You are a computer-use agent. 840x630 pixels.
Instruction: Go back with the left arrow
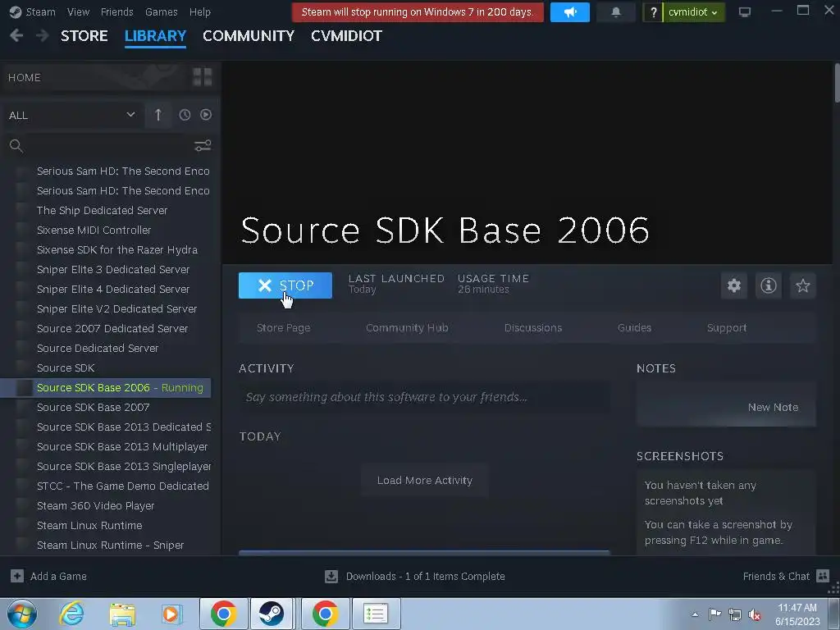16,36
